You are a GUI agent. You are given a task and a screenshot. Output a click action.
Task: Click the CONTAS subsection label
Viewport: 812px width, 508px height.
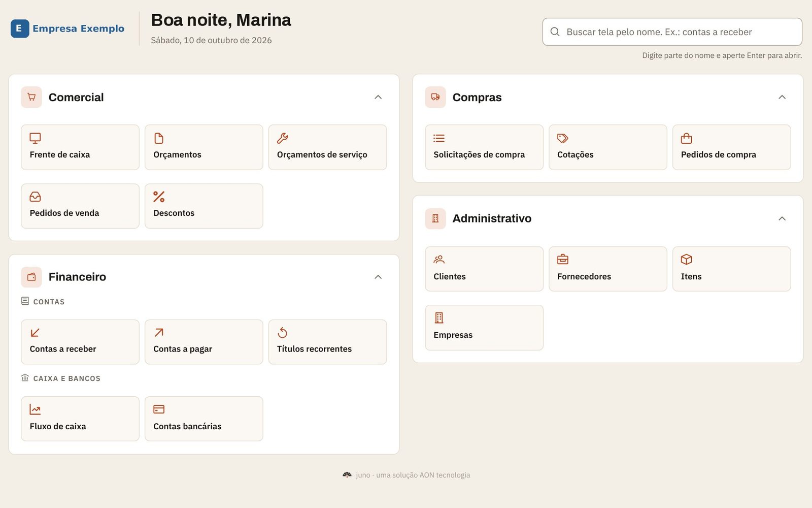point(49,302)
